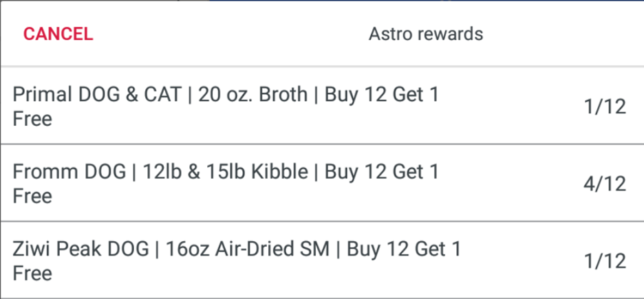The image size is (644, 299).
Task: Click the Astro rewards title
Action: coord(425,34)
